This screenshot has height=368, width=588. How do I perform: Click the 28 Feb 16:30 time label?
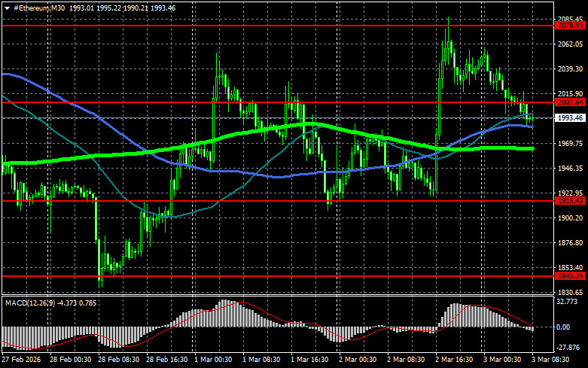point(167,360)
